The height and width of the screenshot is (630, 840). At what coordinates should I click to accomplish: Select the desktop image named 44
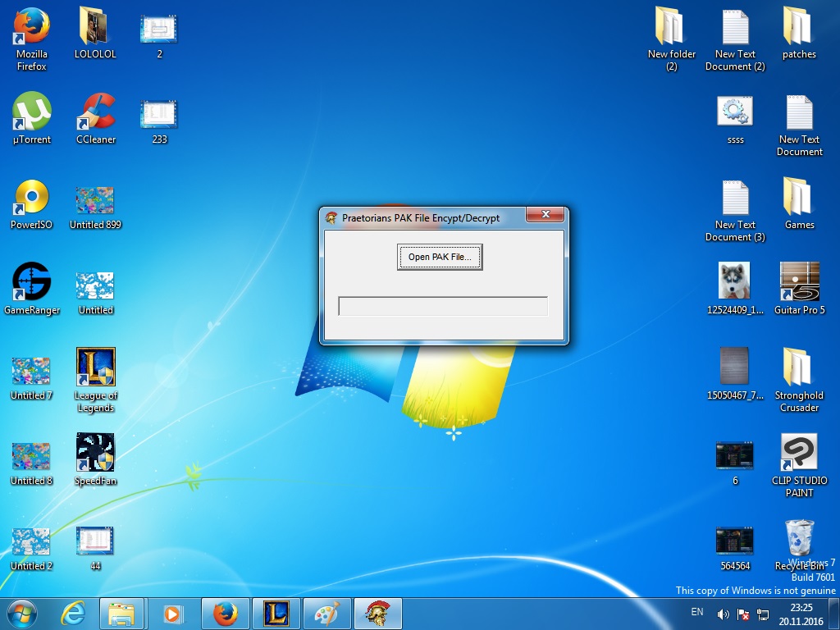(95, 548)
